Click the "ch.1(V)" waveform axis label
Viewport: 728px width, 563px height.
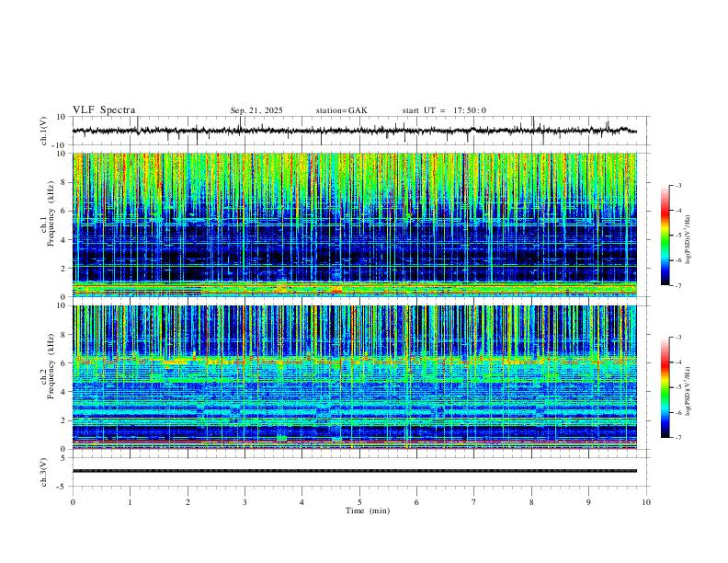click(44, 131)
